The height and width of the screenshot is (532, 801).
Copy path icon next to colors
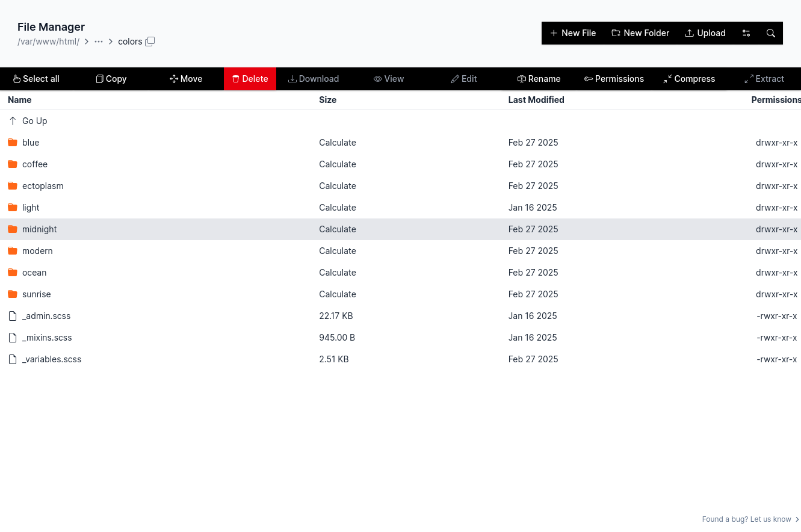pyautogui.click(x=150, y=42)
